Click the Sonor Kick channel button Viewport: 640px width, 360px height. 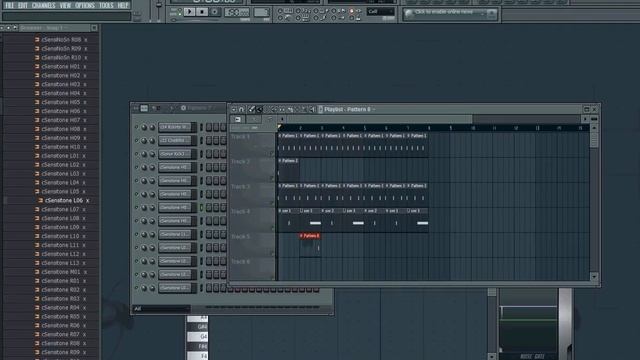tap(175, 154)
